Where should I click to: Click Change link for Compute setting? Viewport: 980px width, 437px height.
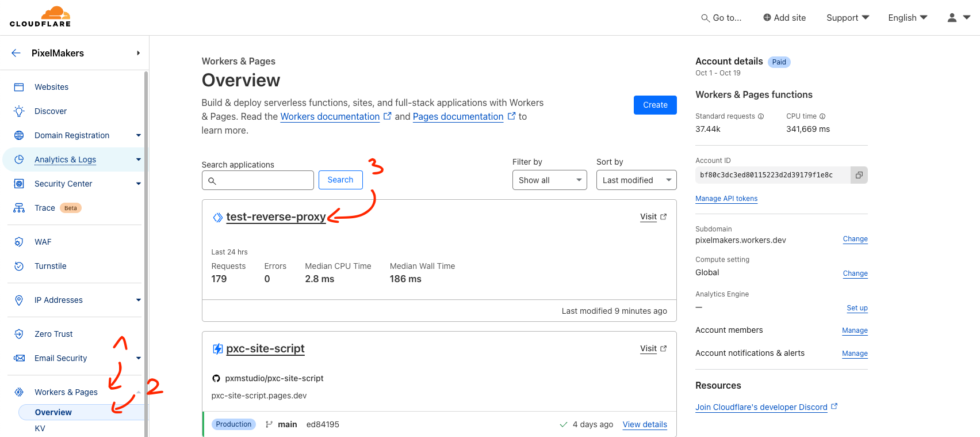point(855,273)
